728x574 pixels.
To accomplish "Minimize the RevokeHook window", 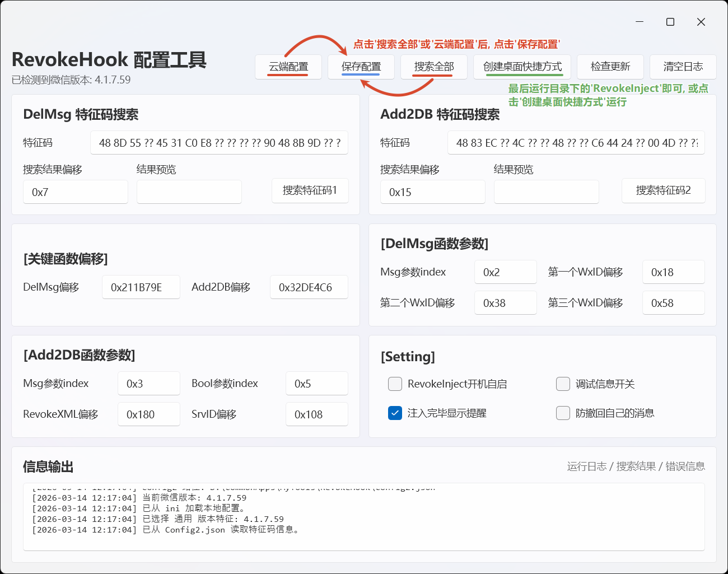I will (640, 22).
